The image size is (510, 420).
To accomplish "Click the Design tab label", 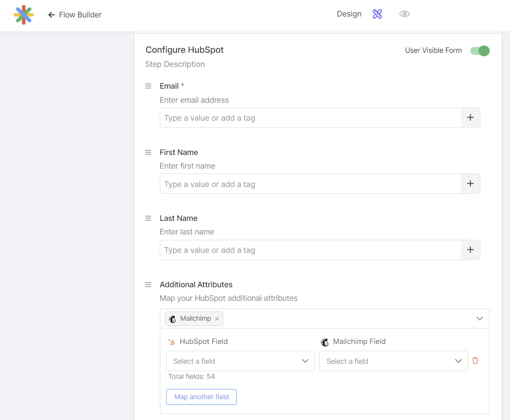I will [349, 14].
